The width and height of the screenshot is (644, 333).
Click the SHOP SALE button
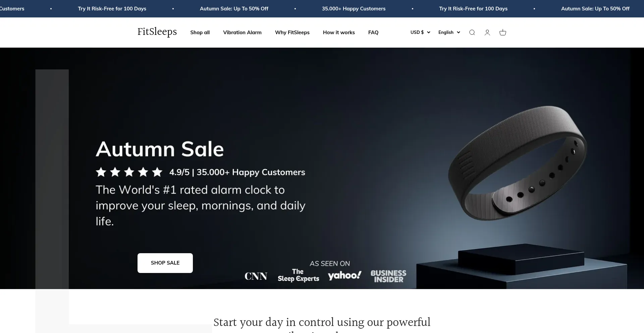pyautogui.click(x=165, y=263)
